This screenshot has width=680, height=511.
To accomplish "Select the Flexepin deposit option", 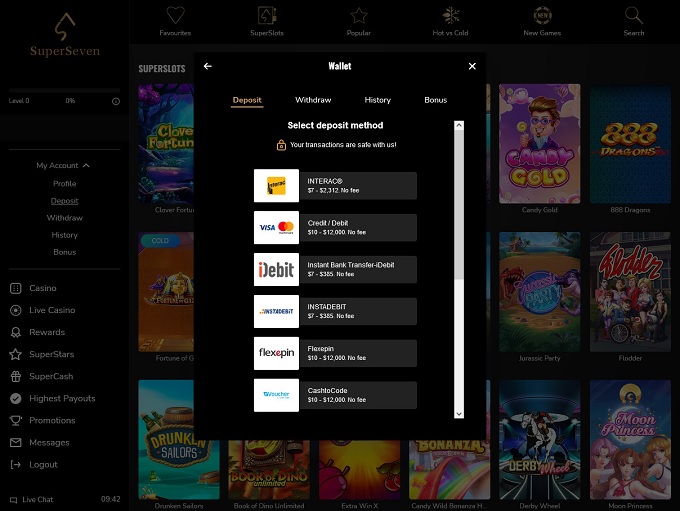I will point(335,353).
